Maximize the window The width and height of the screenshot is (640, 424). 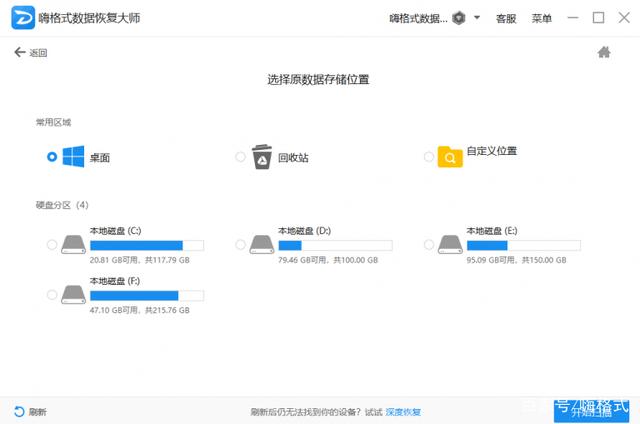tap(598, 18)
